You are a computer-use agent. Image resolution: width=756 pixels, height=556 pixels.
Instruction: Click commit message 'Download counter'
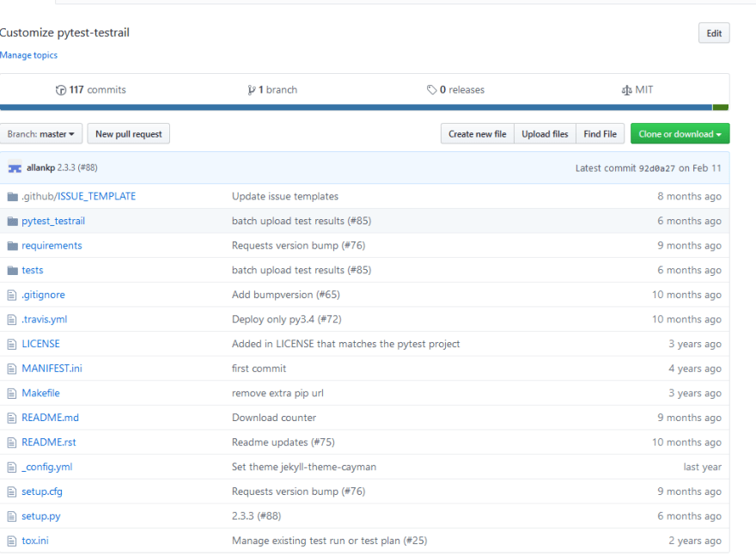click(274, 418)
